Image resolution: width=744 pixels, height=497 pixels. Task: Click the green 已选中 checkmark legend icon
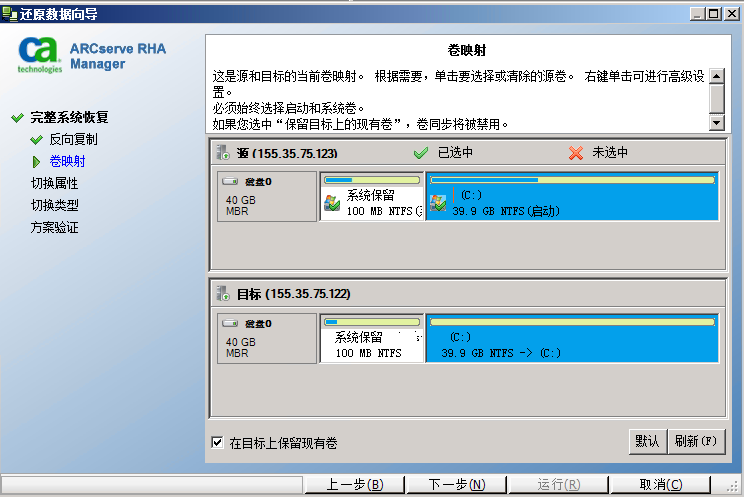(x=420, y=153)
